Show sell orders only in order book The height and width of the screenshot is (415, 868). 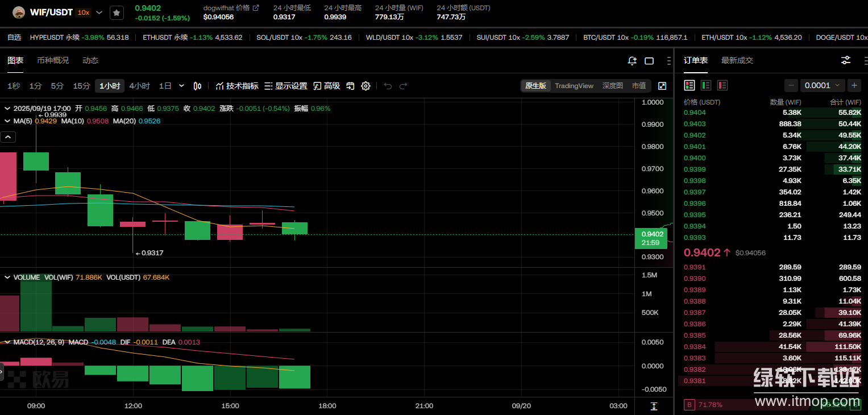tap(722, 85)
